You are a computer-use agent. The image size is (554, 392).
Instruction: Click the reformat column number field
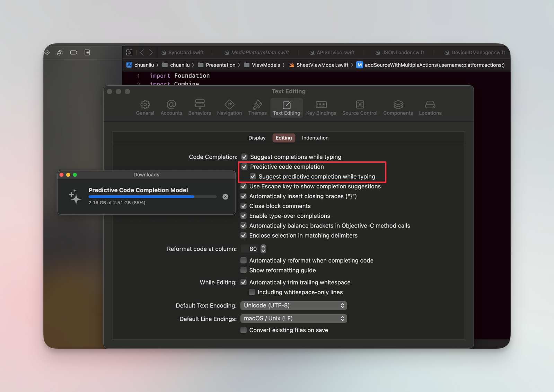[250, 249]
